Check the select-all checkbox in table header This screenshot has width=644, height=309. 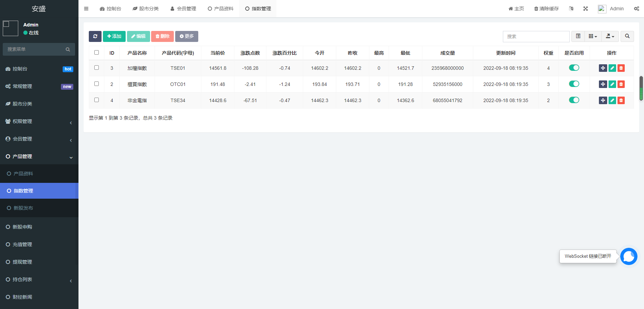97,53
